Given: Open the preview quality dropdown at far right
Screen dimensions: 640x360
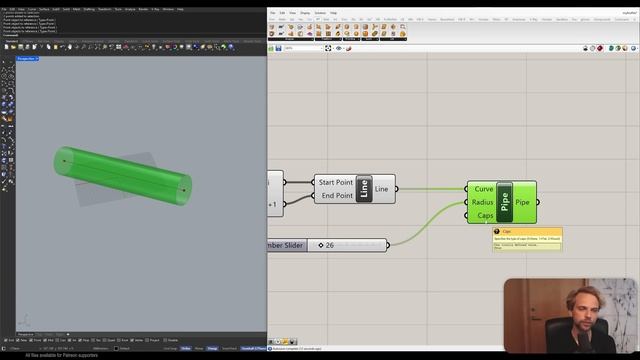Looking at the screenshot, I should click(x=638, y=49).
